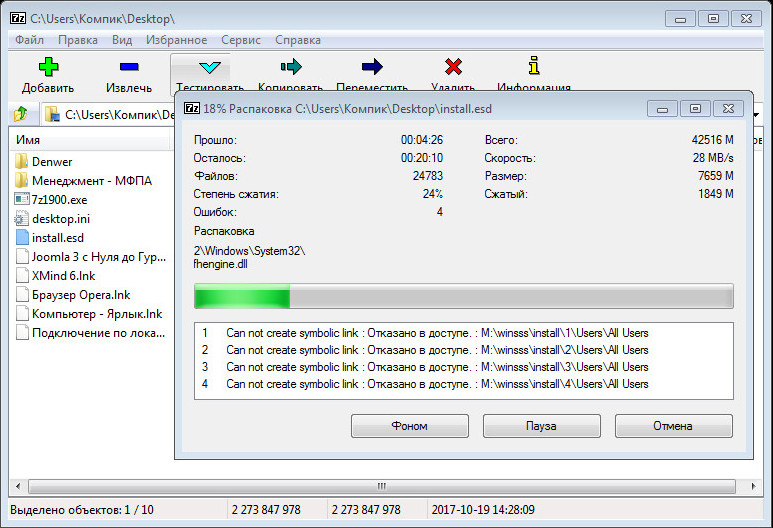The height and width of the screenshot is (528, 773).
Task: Click the Осталось time 00:20:10
Action: coord(422,158)
